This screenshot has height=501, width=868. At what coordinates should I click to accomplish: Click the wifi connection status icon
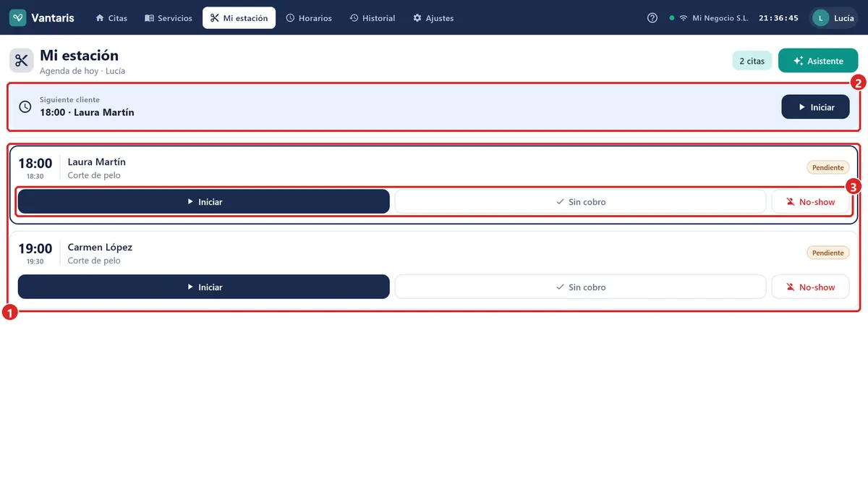tap(683, 18)
